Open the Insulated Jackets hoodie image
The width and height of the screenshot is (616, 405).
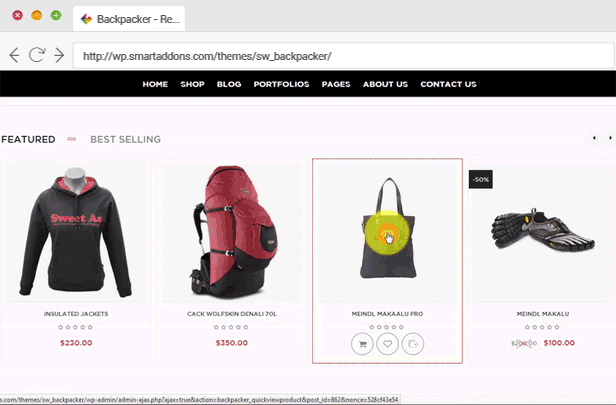[76, 232]
